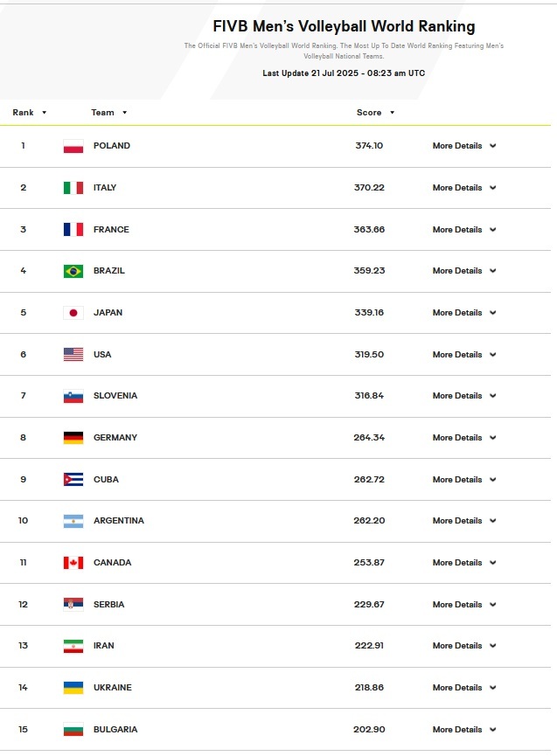Expand More Details for France
The image size is (557, 756).
[464, 230]
